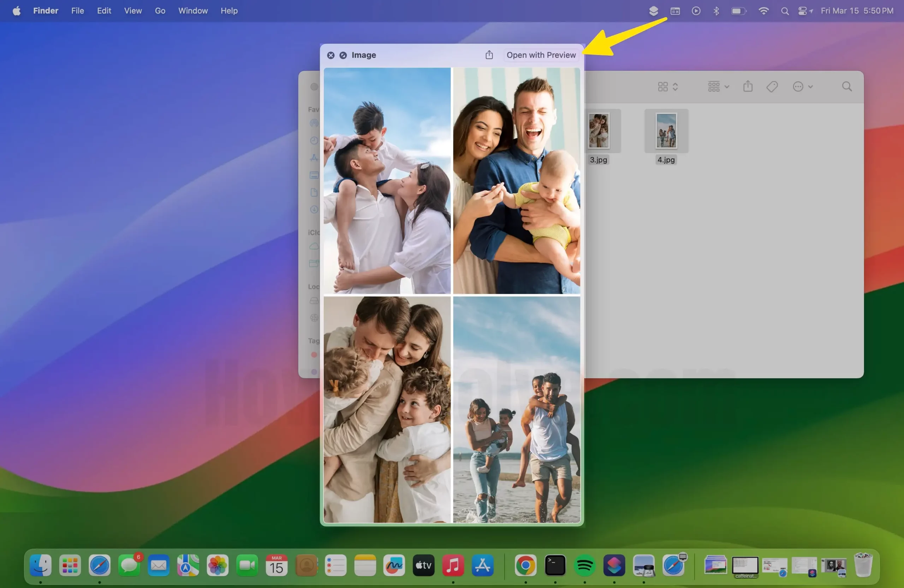Open Spotlight search from menu bar

785,11
